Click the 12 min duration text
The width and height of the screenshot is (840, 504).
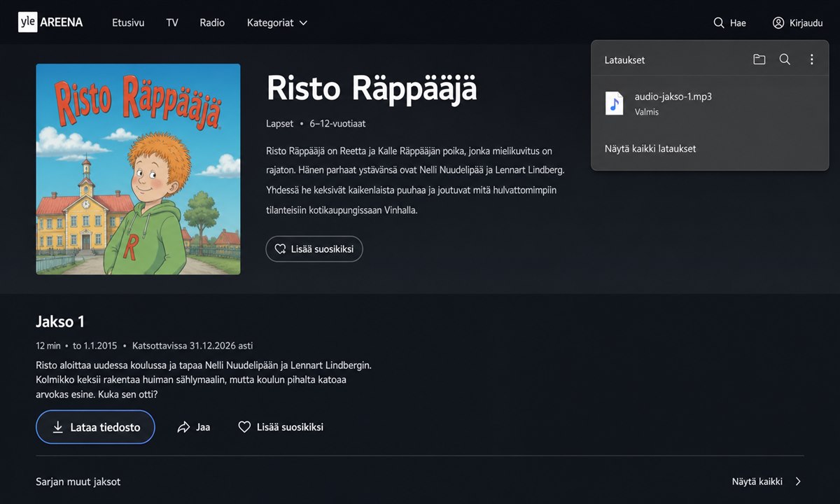(x=49, y=346)
